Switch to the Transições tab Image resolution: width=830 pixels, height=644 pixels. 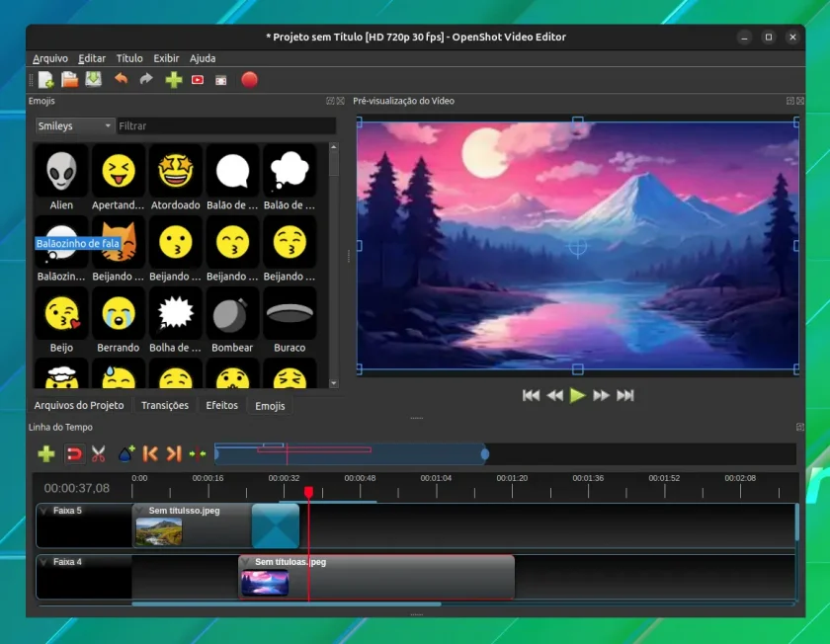pyautogui.click(x=165, y=405)
